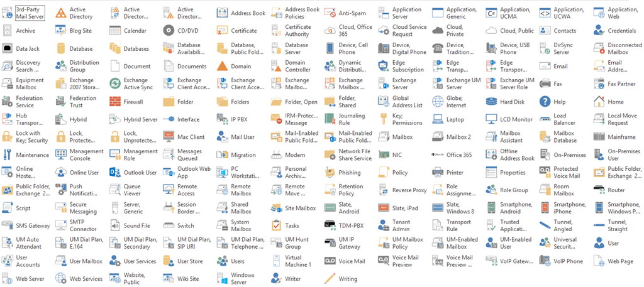This screenshot has height=287, width=644.
Task: Select the Archive cabinet icon
Action: [x=8, y=31]
